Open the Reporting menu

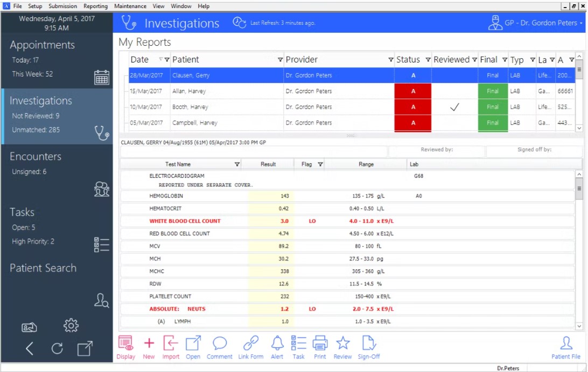pos(95,6)
